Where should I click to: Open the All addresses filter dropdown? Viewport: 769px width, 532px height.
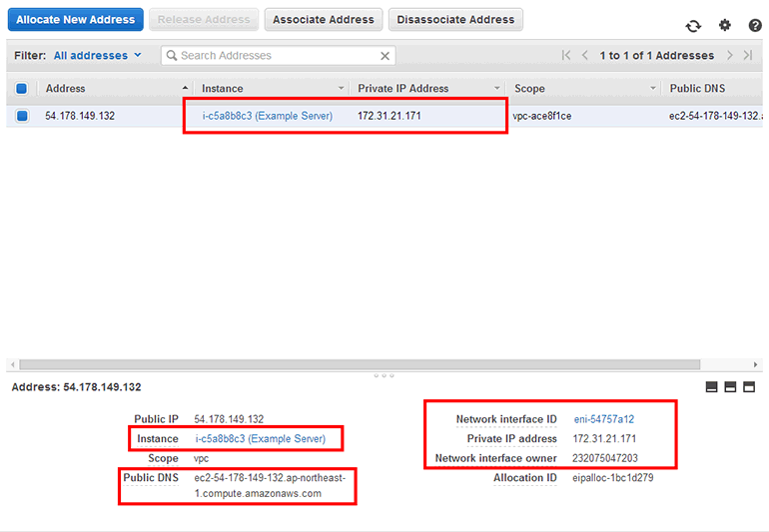pyautogui.click(x=97, y=56)
